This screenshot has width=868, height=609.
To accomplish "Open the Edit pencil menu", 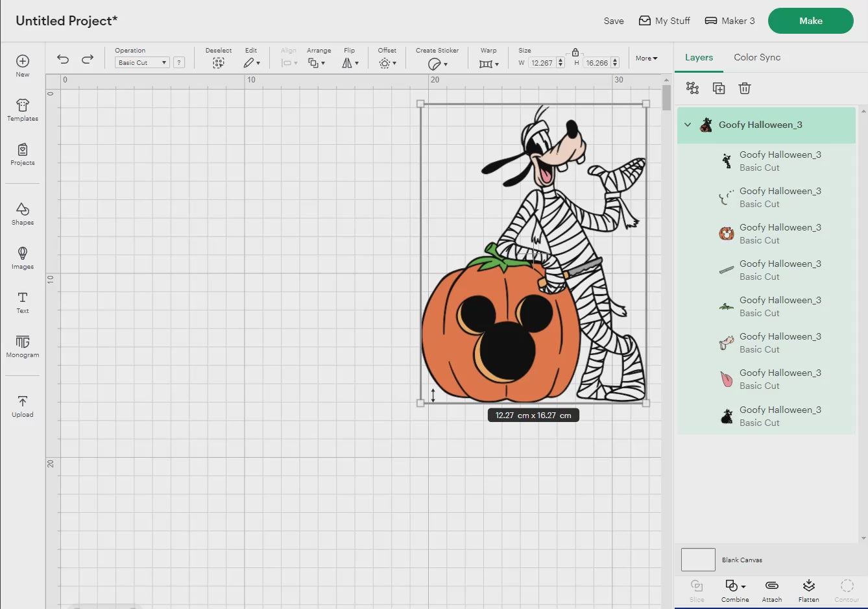I will tap(252, 63).
